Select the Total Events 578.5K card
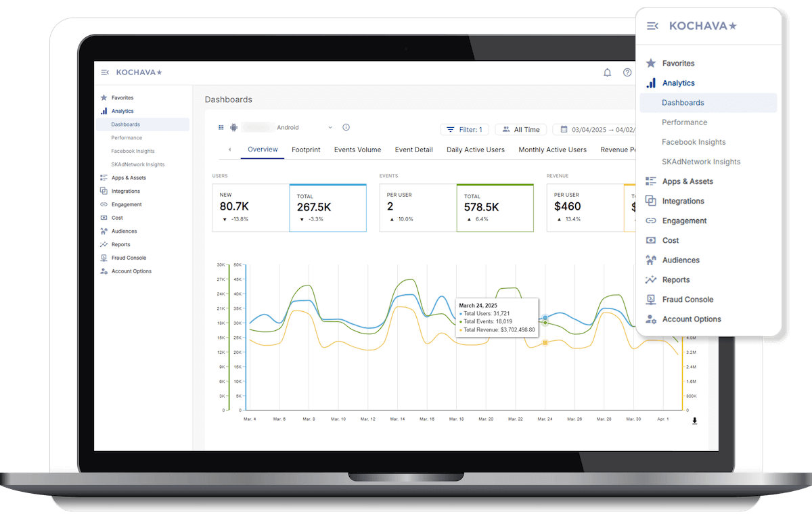 pyautogui.click(x=495, y=208)
